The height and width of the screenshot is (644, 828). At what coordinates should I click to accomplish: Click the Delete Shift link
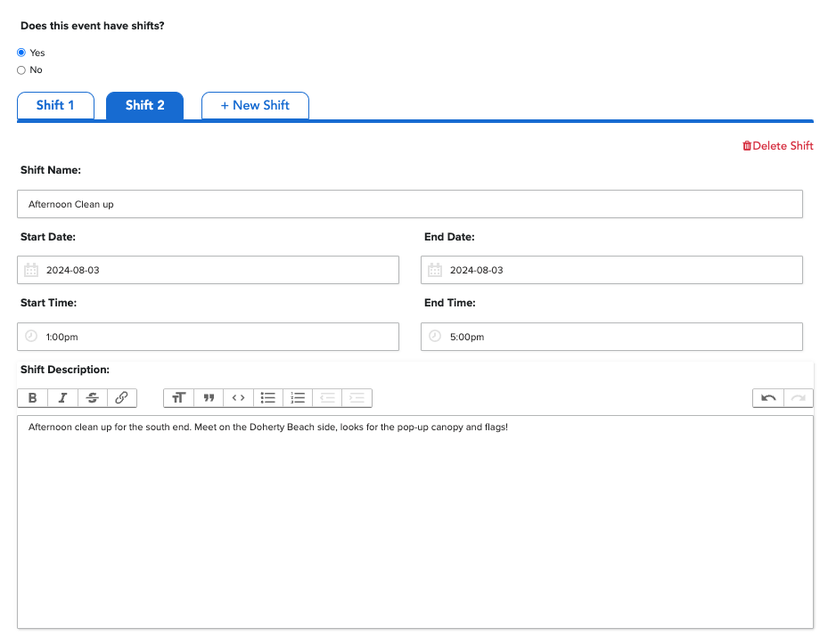(777, 146)
